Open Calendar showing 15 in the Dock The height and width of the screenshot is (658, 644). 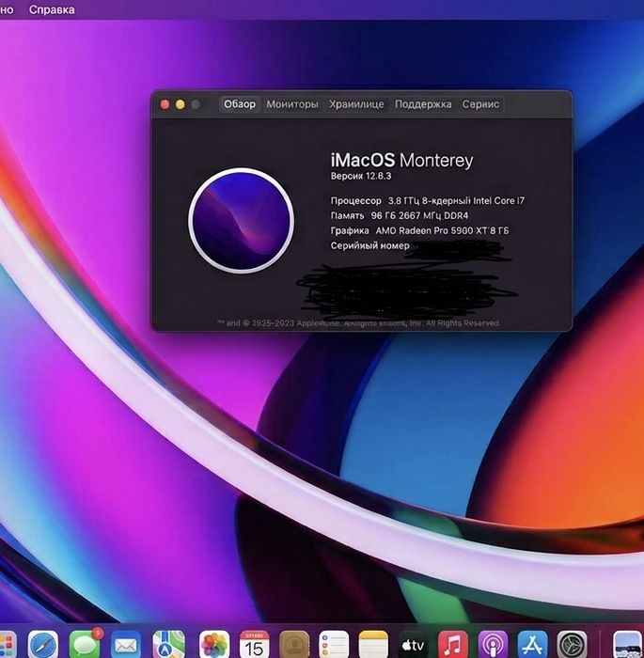click(254, 645)
